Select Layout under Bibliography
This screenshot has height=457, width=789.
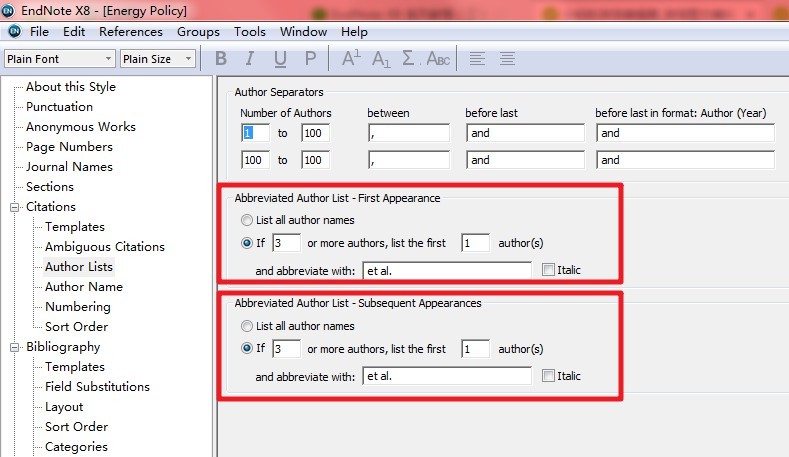pyautogui.click(x=64, y=407)
